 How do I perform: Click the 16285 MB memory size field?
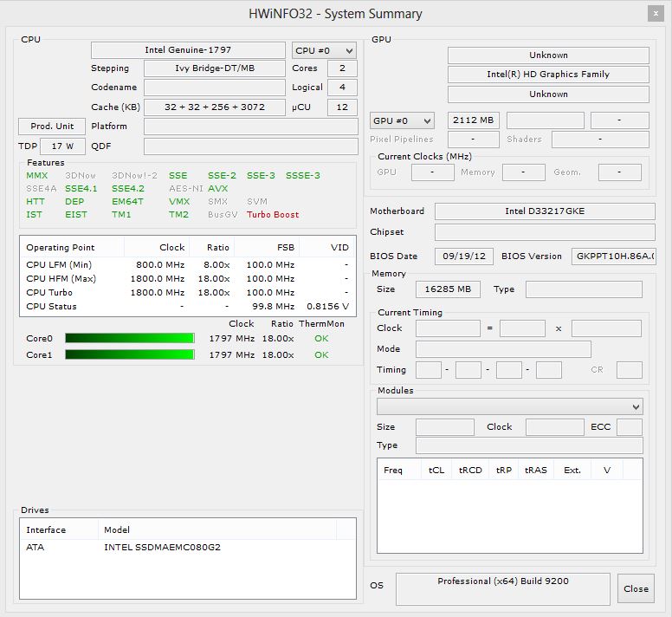pyautogui.click(x=448, y=289)
